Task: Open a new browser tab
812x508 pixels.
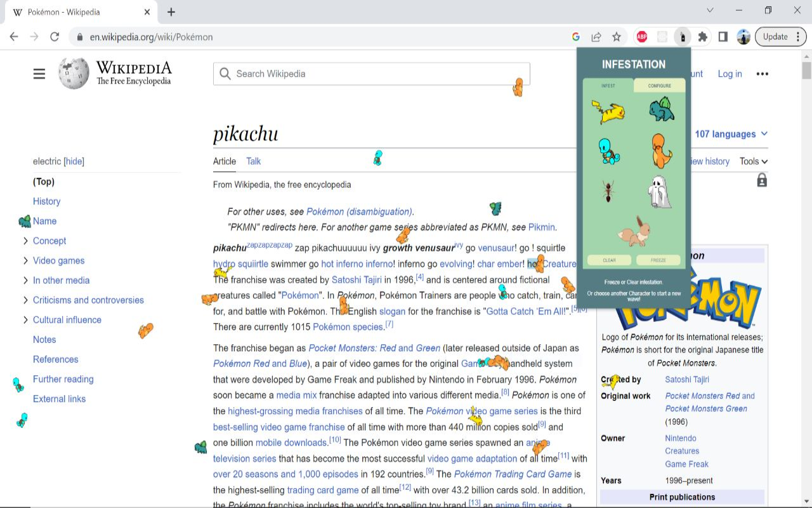Action: (x=171, y=12)
